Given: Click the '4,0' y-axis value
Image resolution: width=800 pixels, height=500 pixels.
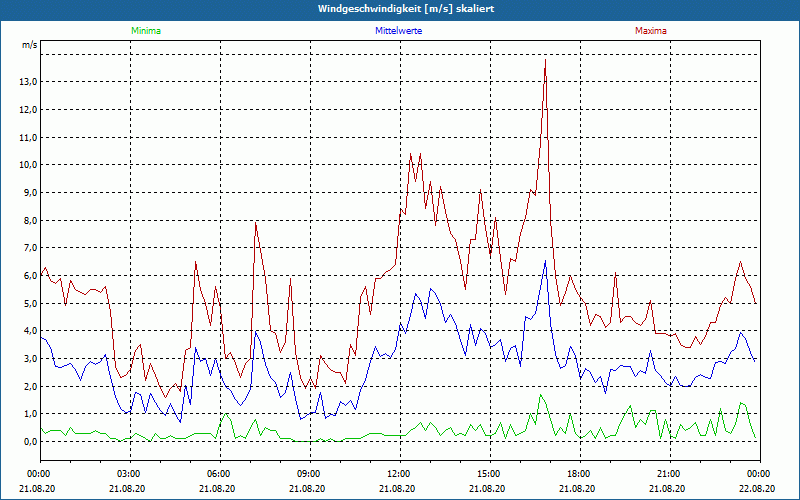Looking at the screenshot, I should click(x=31, y=331).
